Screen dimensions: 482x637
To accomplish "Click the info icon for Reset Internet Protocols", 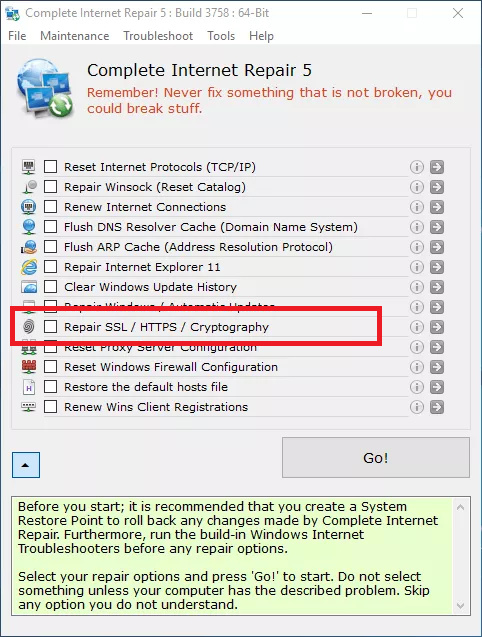I will tap(417, 167).
